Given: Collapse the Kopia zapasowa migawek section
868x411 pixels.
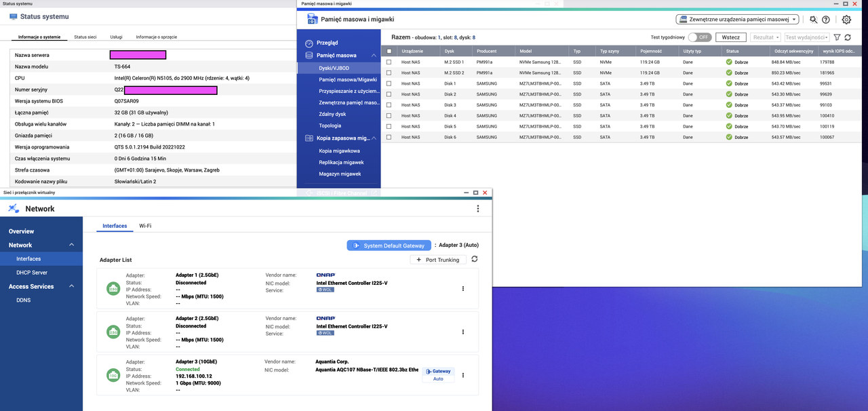Looking at the screenshot, I should pos(373,138).
